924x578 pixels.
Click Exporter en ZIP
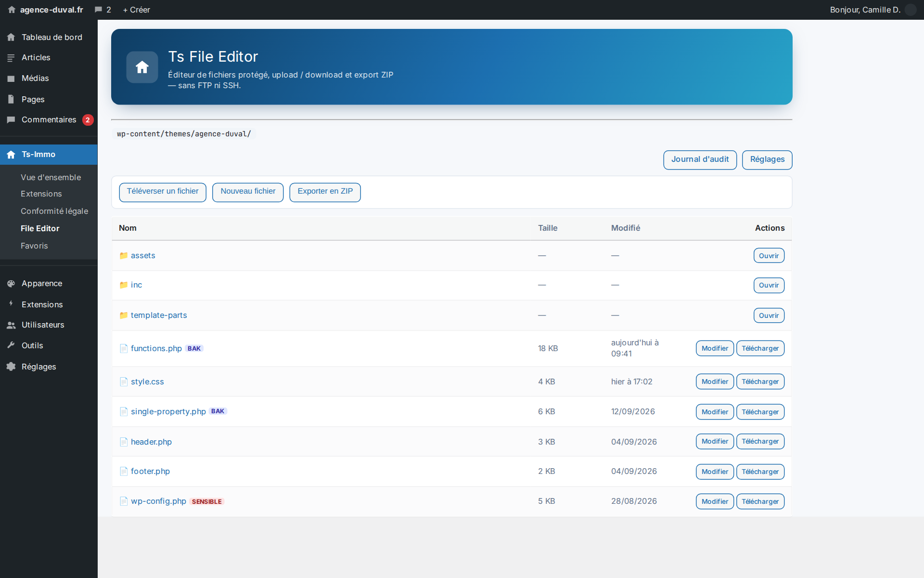click(325, 192)
